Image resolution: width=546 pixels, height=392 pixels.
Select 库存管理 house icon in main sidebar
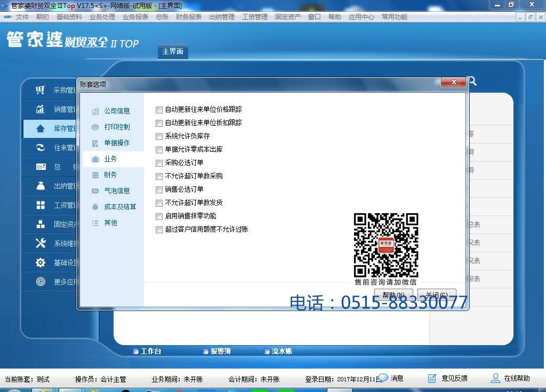click(x=41, y=128)
